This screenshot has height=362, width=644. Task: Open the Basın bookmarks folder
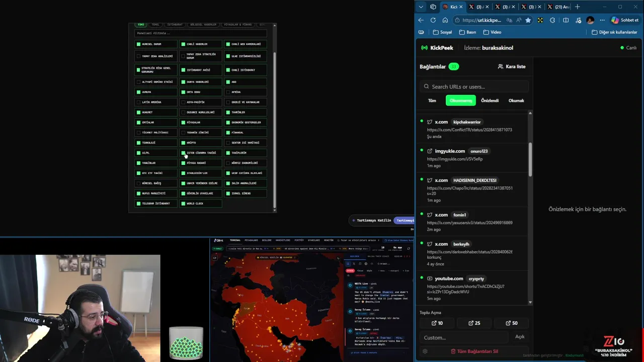[467, 32]
